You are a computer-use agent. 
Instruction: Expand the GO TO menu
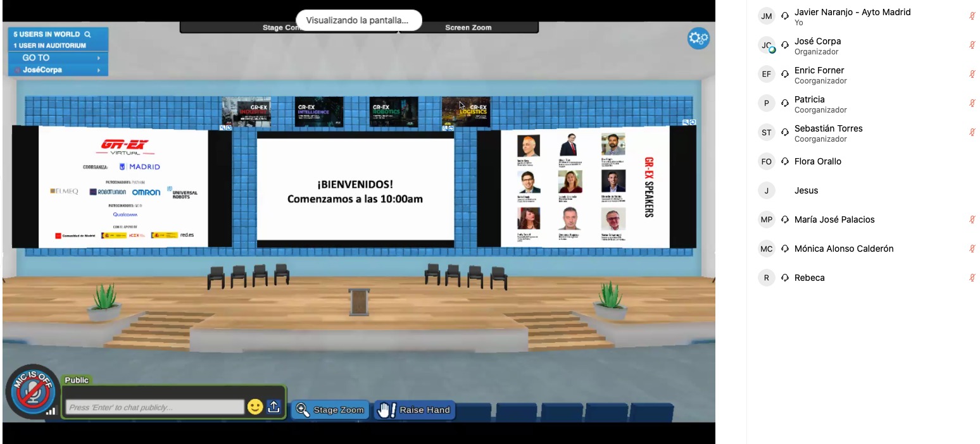click(x=58, y=58)
